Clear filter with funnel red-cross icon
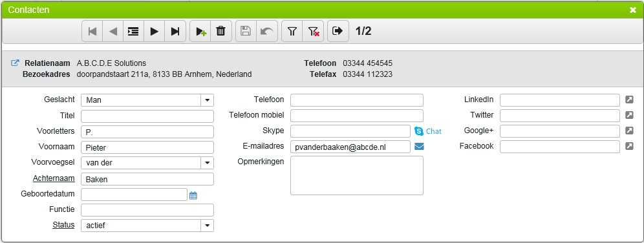The height and width of the screenshot is (243, 644). tap(313, 31)
